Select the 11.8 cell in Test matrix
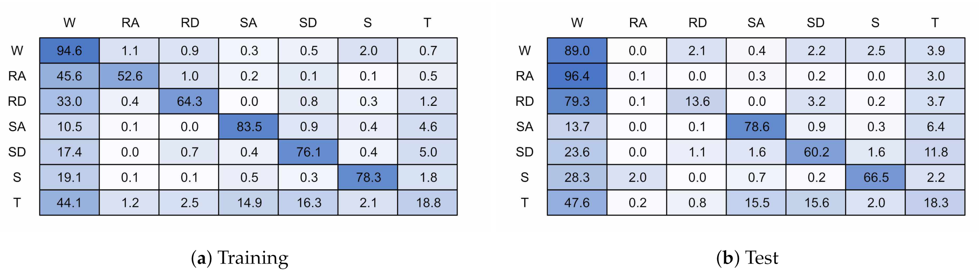Image resolution: width=980 pixels, height=273 pixels. click(x=936, y=152)
